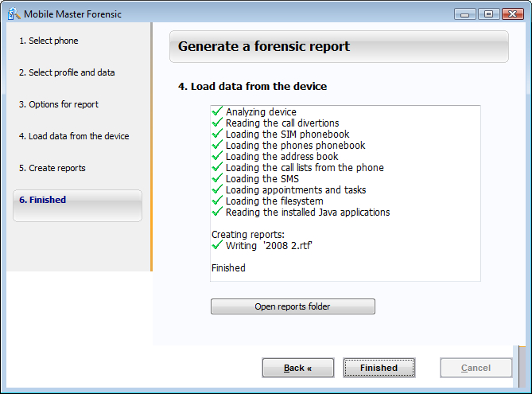Open step 5. Create reports
Viewport: 532px width, 394px height.
pos(52,168)
